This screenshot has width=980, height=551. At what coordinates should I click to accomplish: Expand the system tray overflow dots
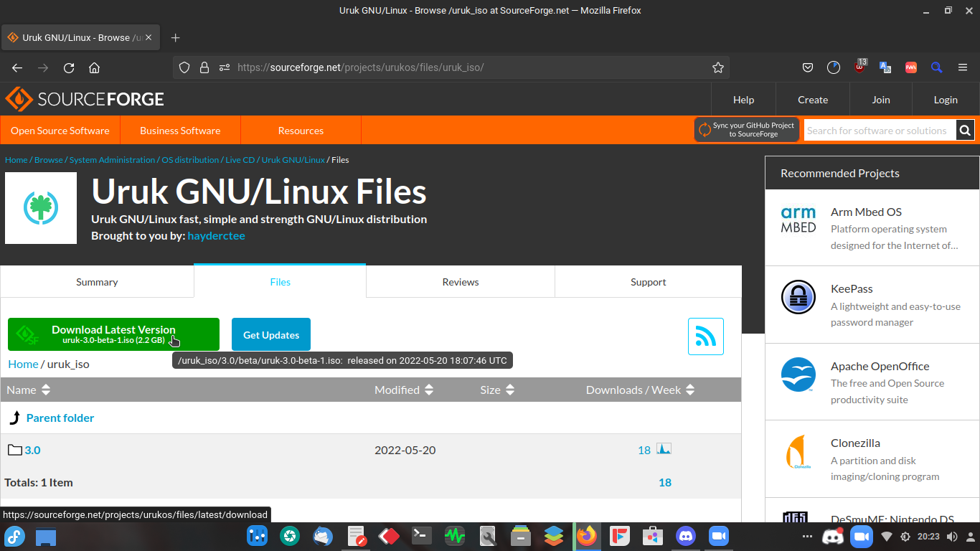click(x=807, y=537)
